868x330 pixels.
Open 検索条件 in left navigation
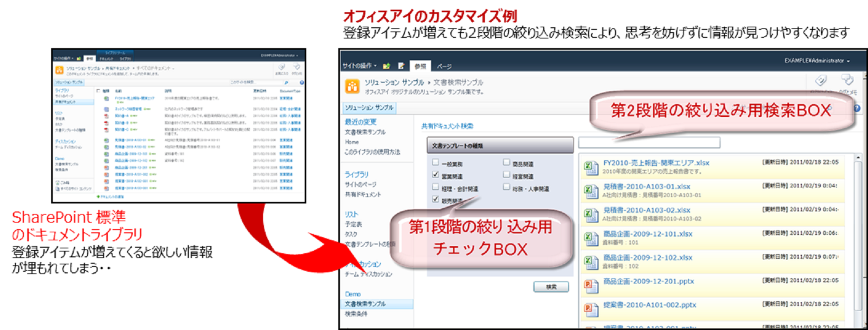click(x=356, y=314)
